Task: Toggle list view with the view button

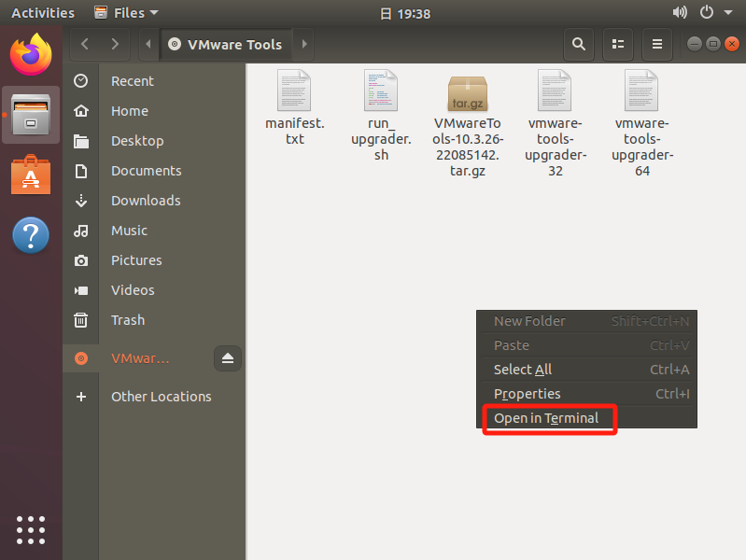Action: point(617,44)
